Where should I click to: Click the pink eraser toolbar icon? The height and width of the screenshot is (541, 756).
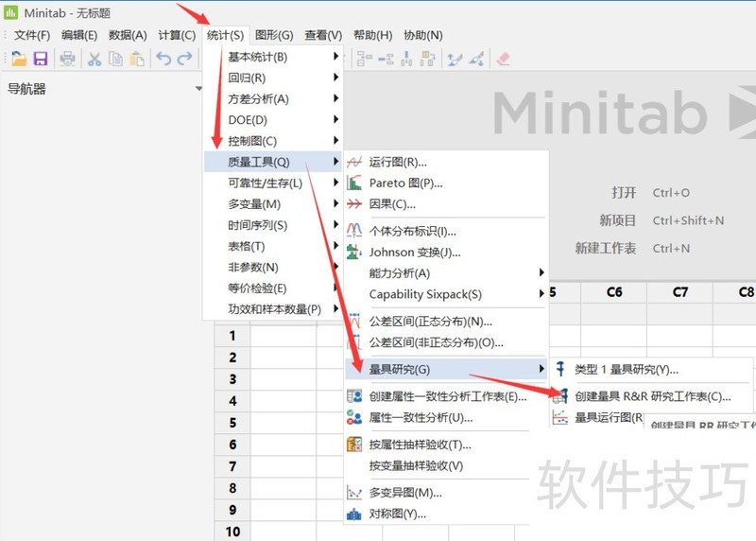tap(503, 59)
